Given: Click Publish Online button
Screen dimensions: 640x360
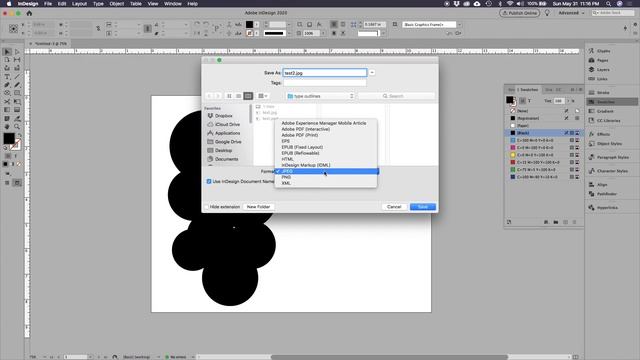Looking at the screenshot, I should [x=519, y=13].
